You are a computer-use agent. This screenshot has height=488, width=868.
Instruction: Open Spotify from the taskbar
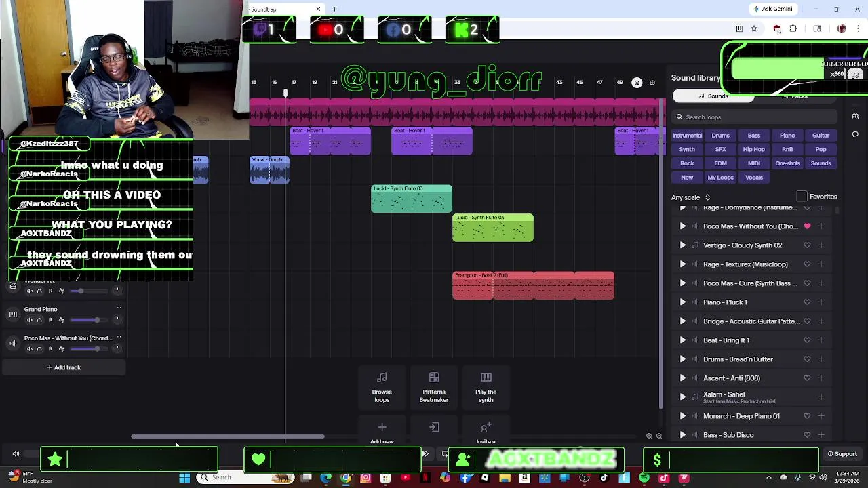tap(644, 478)
